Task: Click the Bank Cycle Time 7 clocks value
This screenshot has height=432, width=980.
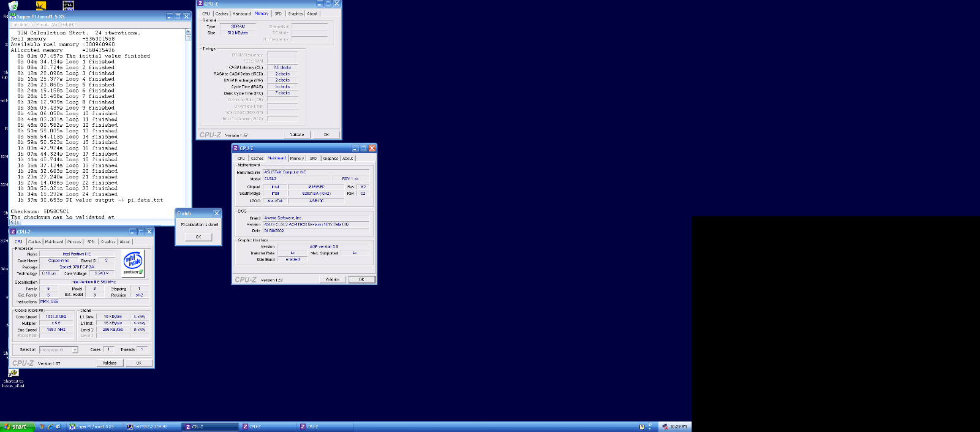Action: coord(282,93)
